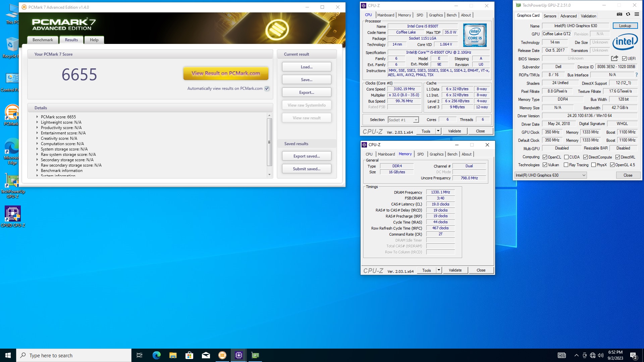Open the Microsoft Edge desktop shortcut
Image resolution: width=644 pixels, height=362 pixels.
[11, 151]
